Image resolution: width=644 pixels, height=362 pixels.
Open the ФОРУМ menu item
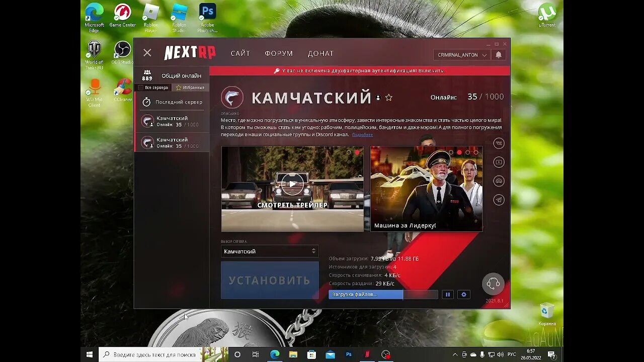click(279, 53)
